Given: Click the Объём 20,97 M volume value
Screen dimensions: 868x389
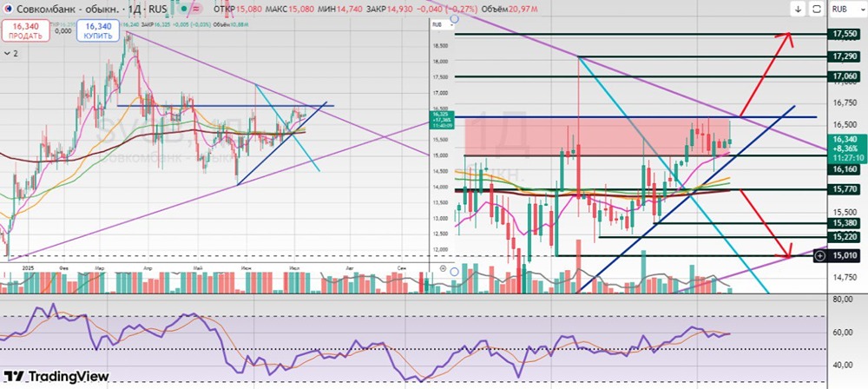Looking at the screenshot, I should [x=509, y=10].
